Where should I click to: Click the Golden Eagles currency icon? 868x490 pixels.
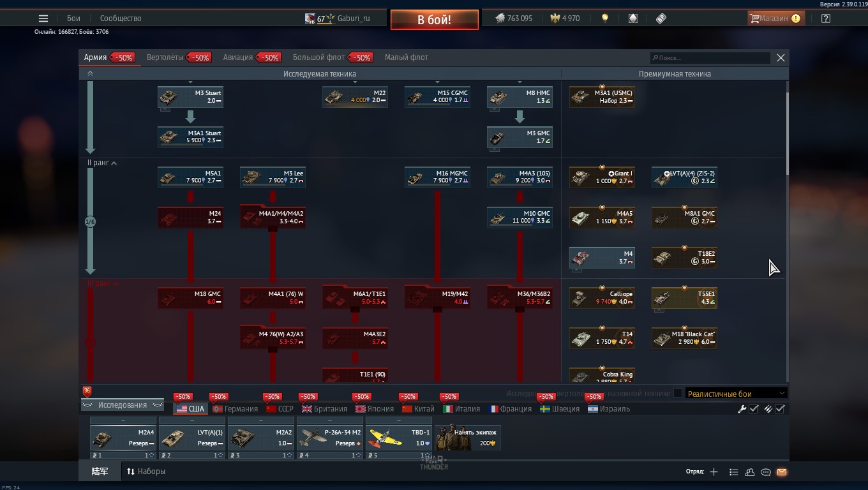pyautogui.click(x=555, y=19)
